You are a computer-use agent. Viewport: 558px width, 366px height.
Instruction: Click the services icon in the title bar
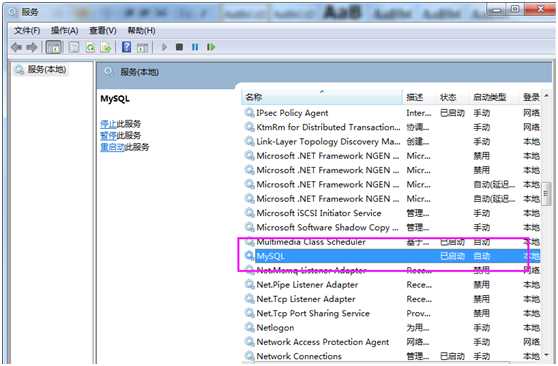pyautogui.click(x=13, y=12)
